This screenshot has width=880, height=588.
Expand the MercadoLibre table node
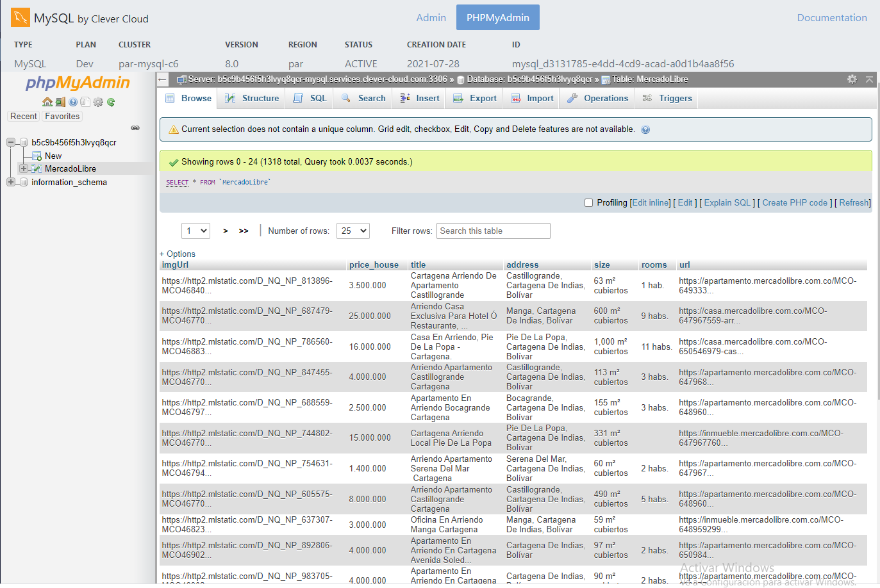click(24, 168)
